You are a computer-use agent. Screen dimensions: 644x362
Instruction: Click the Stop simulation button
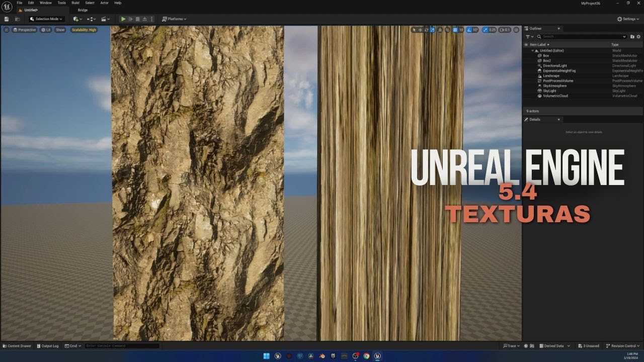click(138, 19)
